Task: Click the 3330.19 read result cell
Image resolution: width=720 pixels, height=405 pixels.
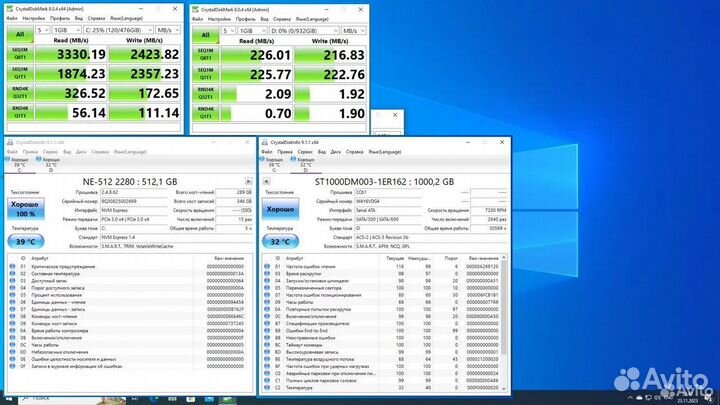Action: coord(71,54)
